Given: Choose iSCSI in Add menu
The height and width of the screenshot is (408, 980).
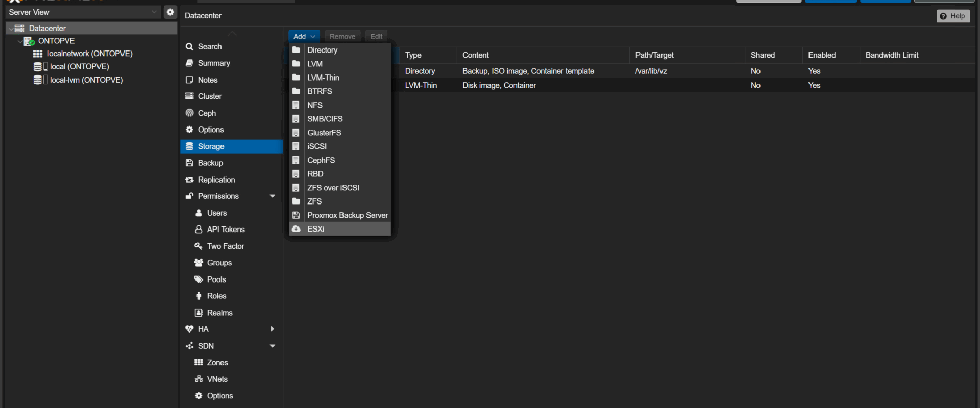Looking at the screenshot, I should coord(340,146).
